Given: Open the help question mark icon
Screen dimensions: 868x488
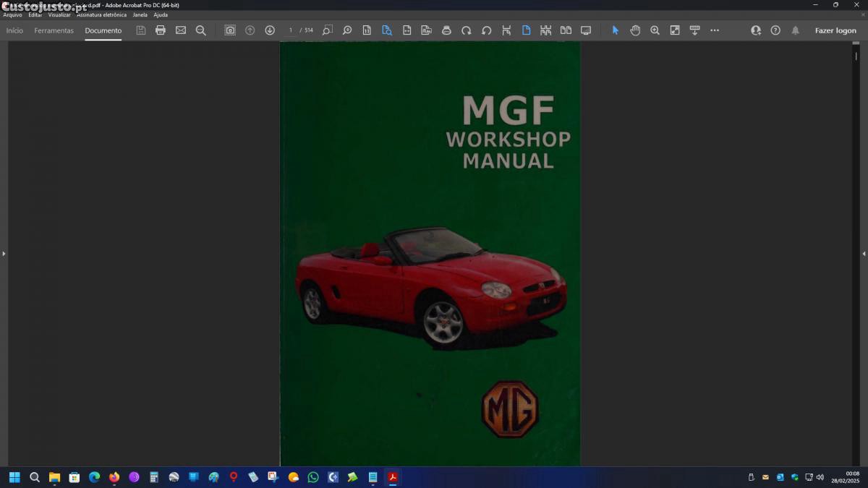Looking at the screenshot, I should click(x=775, y=30).
